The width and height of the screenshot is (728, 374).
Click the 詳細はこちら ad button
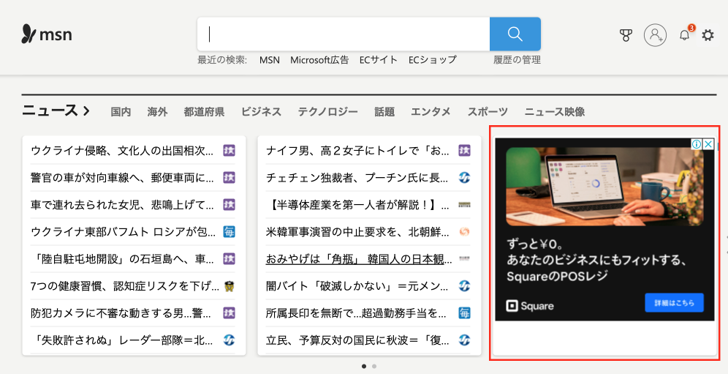click(674, 303)
